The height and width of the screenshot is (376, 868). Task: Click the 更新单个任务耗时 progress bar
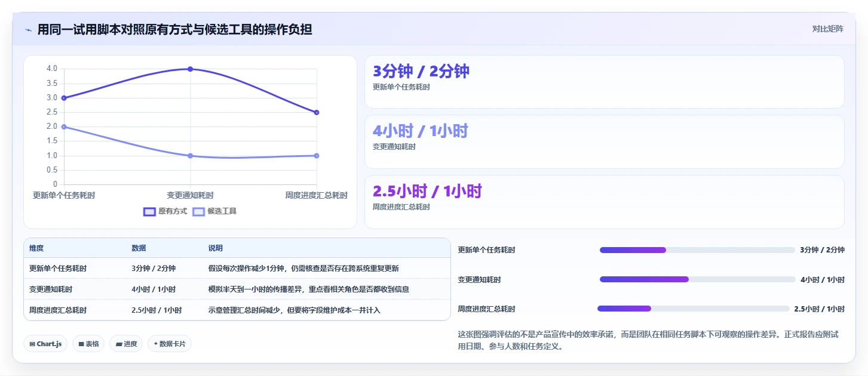pos(697,250)
